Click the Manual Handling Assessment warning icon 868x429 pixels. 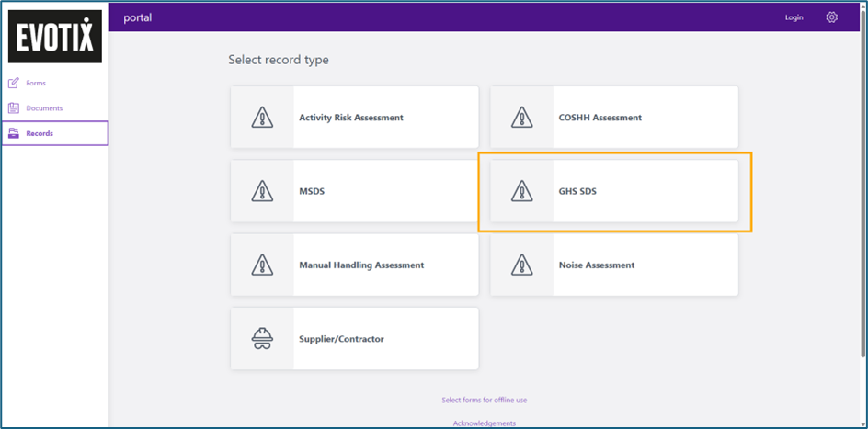tap(262, 265)
